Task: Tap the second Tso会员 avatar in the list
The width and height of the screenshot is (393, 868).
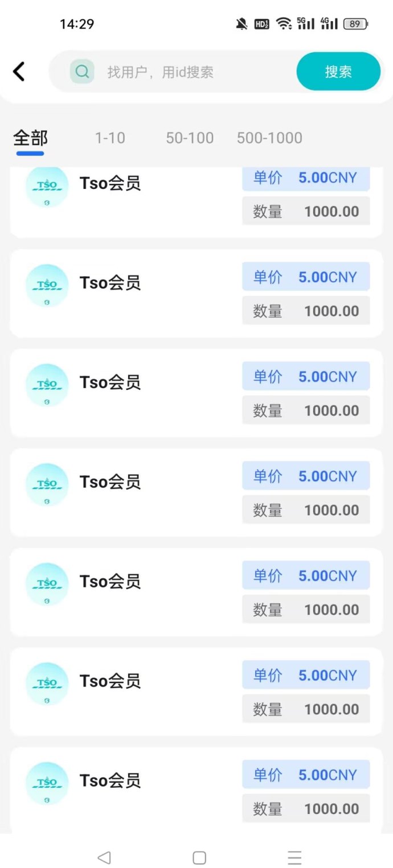Action: click(47, 285)
